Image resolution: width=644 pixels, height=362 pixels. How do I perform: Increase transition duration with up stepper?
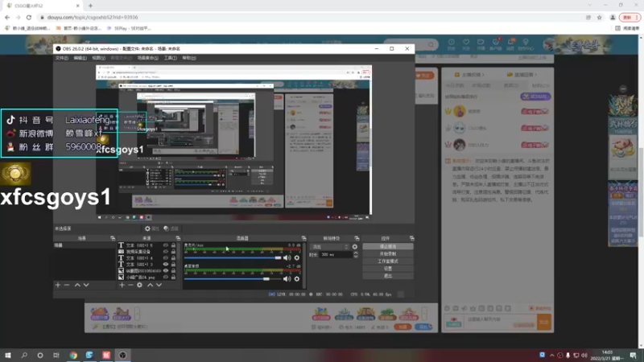[356, 253]
